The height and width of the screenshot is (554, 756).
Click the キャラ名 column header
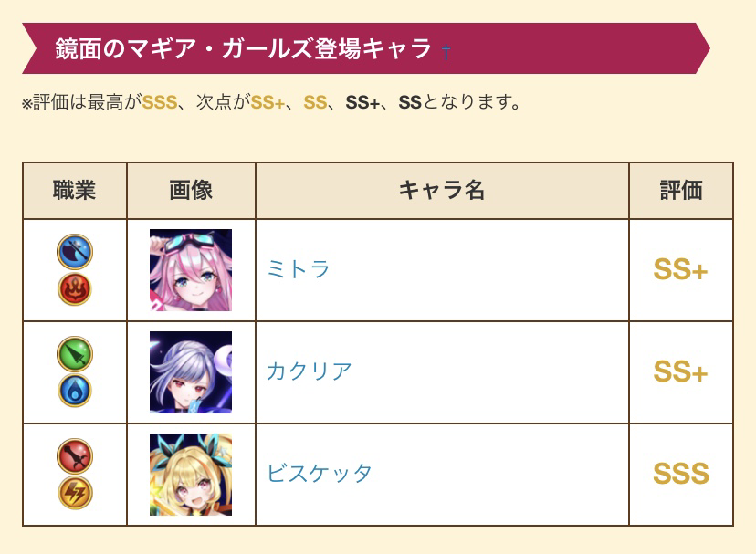pos(442,191)
